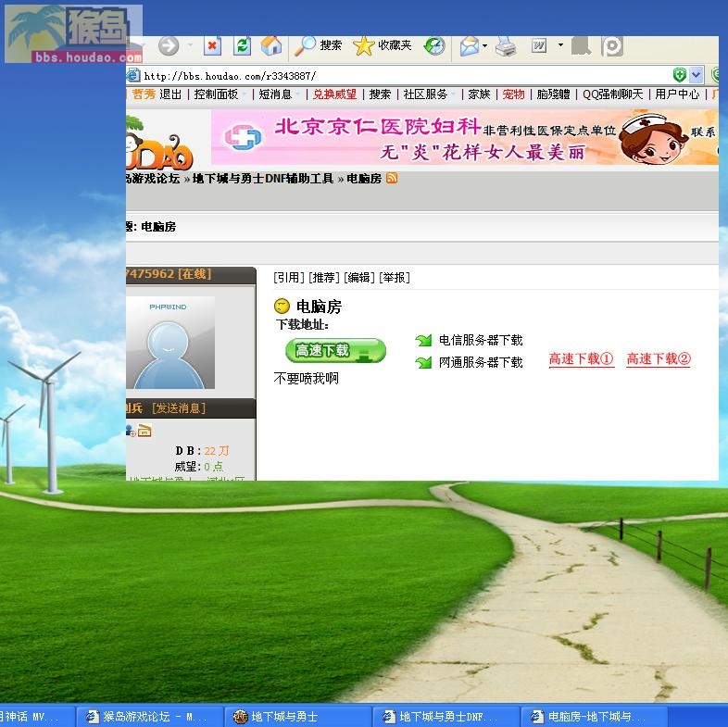
Task: Switch to 猴岛游戏论坛 taskbar window
Action: coord(149,717)
